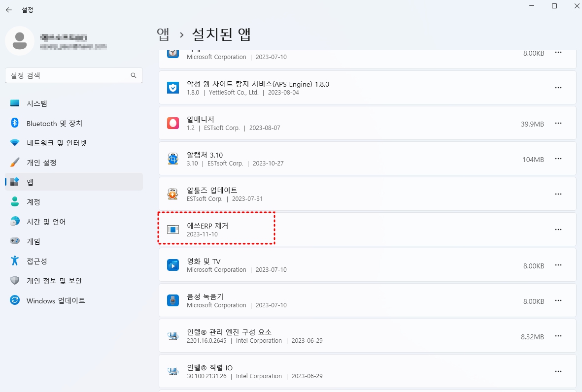Click the 시간 및 언어 globe clock icon
This screenshot has width=582, height=392.
point(15,221)
